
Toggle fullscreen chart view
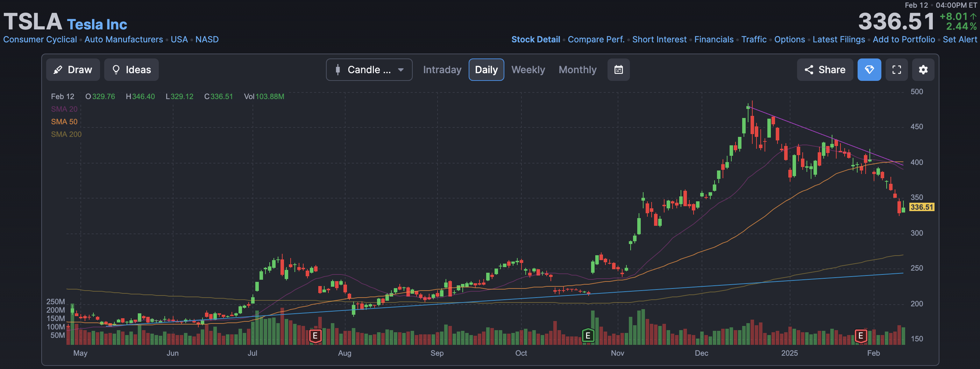pos(896,70)
